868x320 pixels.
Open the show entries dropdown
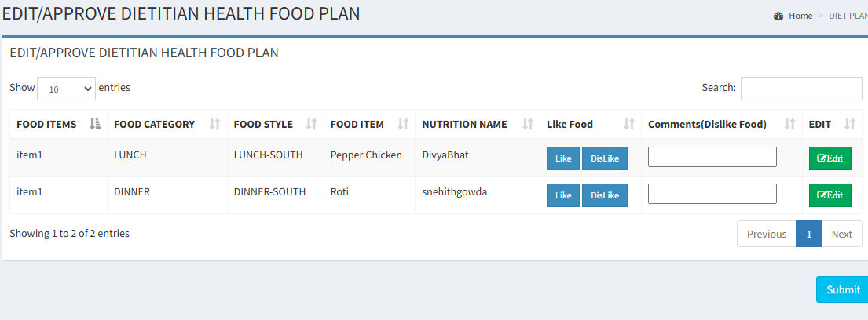point(67,89)
